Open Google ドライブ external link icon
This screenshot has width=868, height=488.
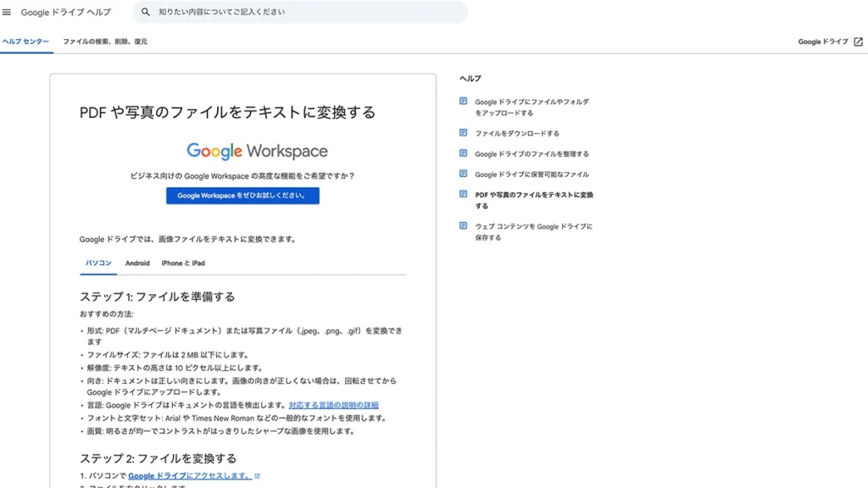[x=858, y=42]
